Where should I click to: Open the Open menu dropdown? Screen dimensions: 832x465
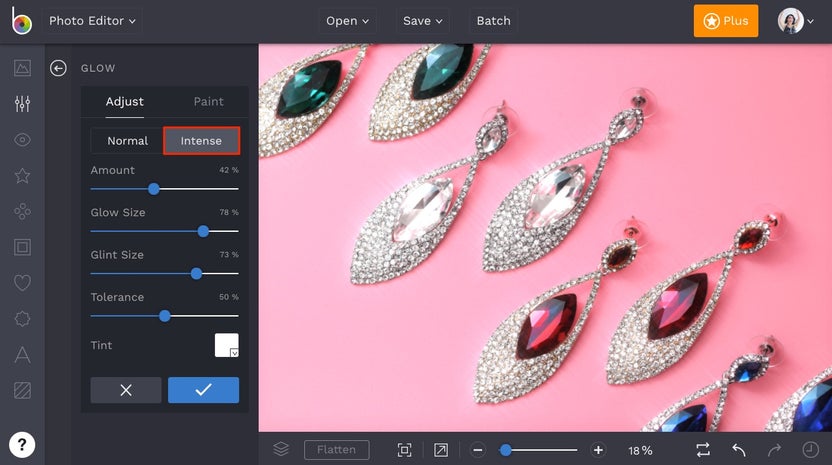tap(348, 21)
